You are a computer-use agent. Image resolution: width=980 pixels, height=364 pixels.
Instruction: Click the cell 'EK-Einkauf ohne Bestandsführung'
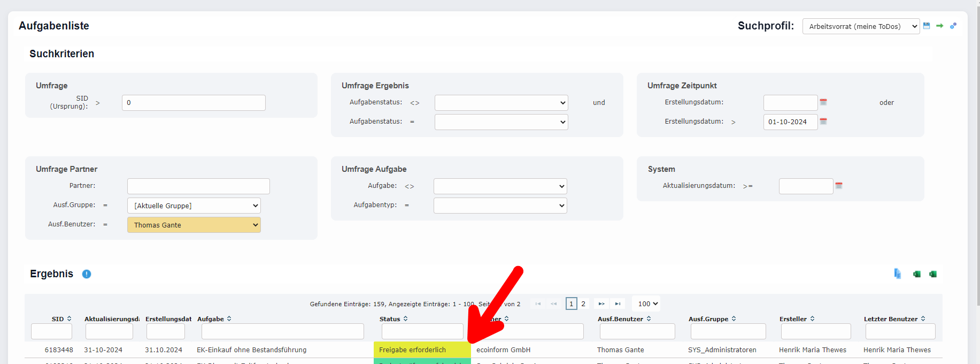[252, 350]
